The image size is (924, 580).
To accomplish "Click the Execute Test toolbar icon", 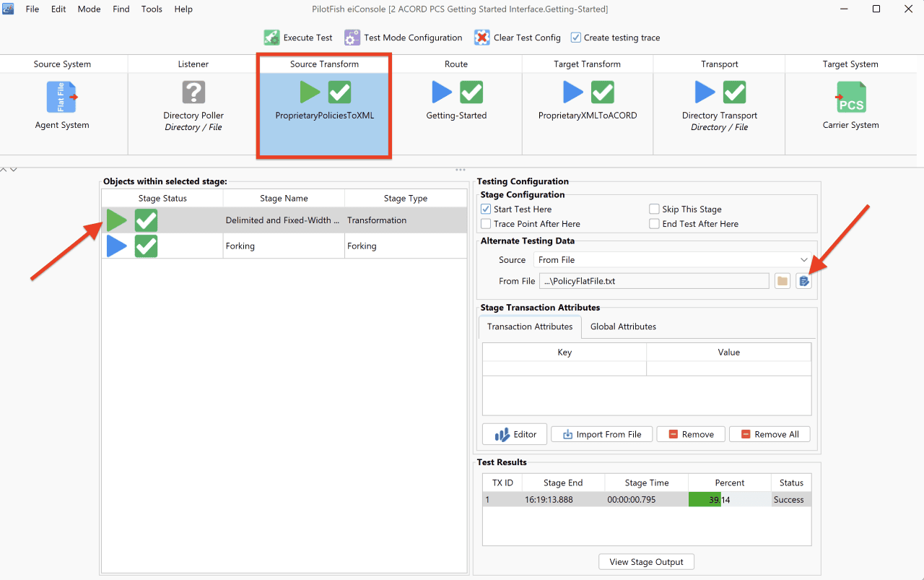I will (271, 38).
